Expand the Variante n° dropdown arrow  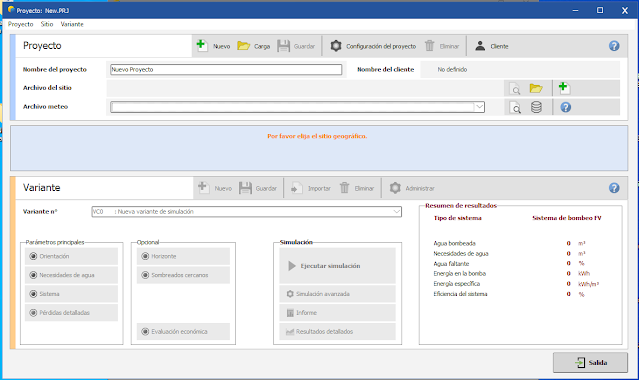coord(397,212)
